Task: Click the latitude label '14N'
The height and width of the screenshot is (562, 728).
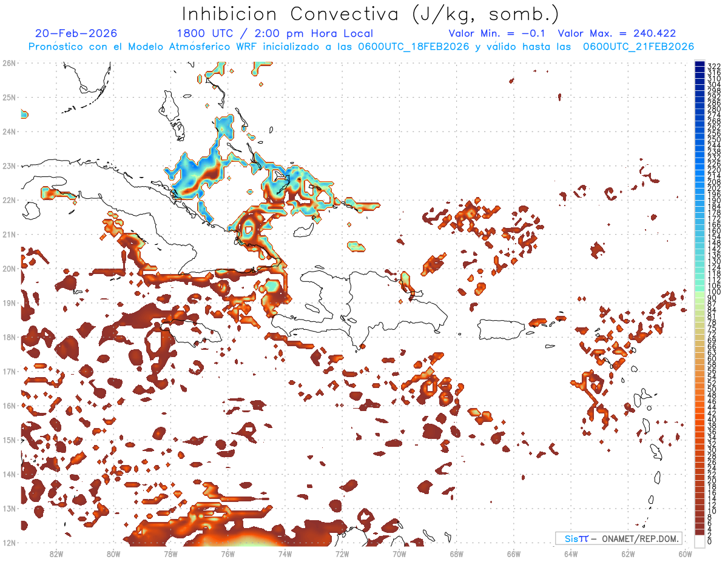Action: pos(8,474)
